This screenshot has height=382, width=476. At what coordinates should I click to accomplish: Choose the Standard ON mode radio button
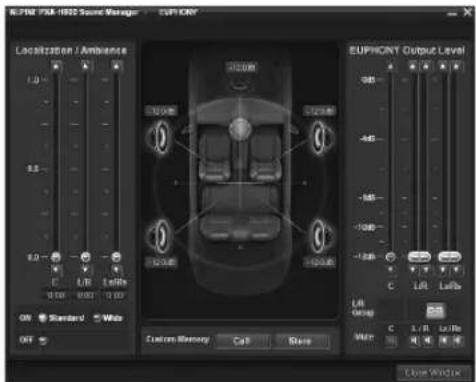coord(42,318)
